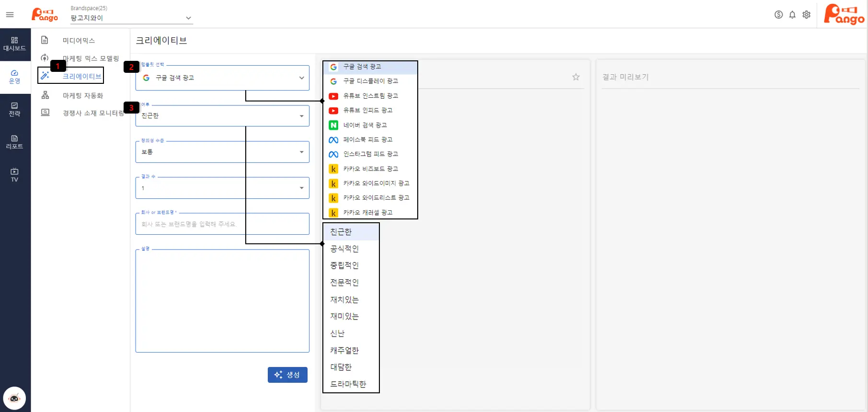Open the settings gear icon
This screenshot has width=868, height=412.
coord(807,15)
